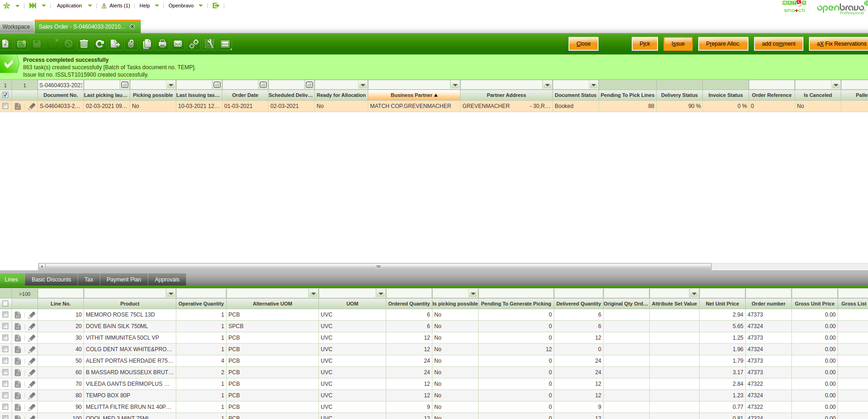Open attachments with the paperclip icon

coord(131,44)
